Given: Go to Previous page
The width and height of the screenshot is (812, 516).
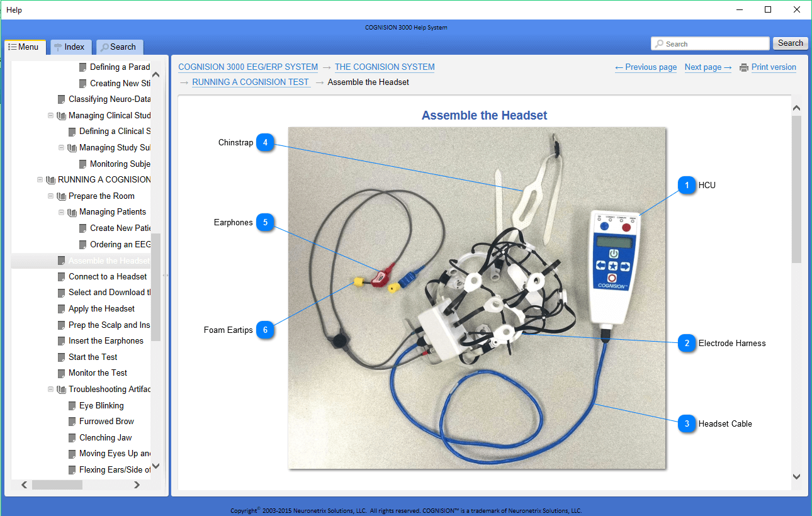Looking at the screenshot, I should (x=646, y=67).
